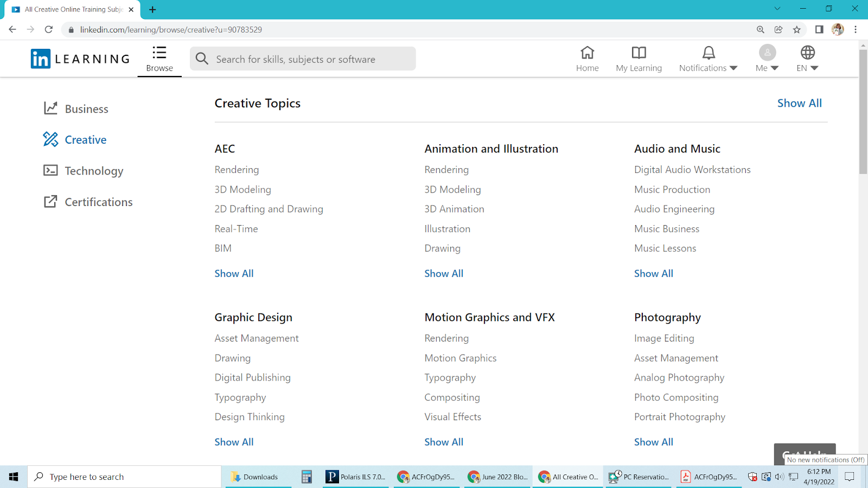
Task: Select Technology category in sidebar
Action: [x=94, y=171]
